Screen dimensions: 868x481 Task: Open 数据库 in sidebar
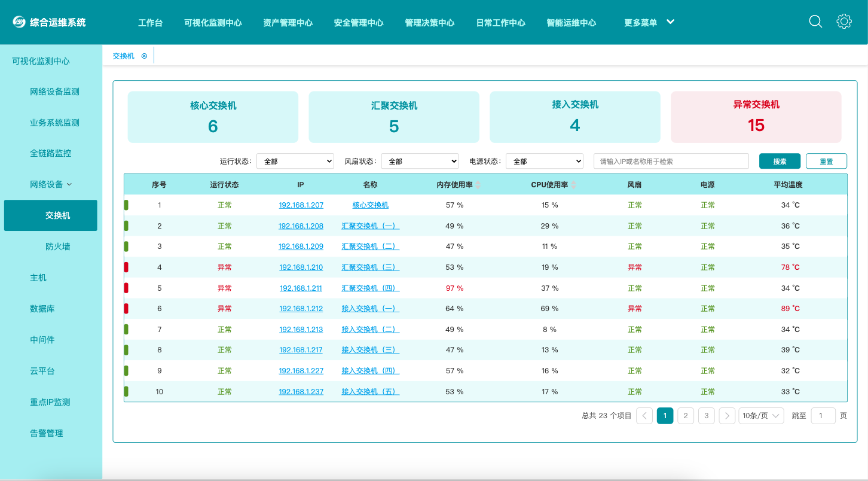point(42,309)
